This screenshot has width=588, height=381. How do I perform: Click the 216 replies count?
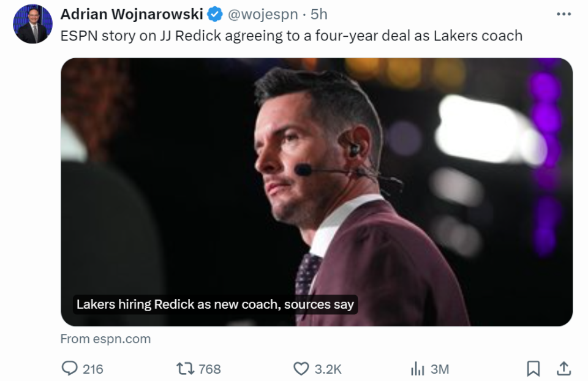pos(92,369)
